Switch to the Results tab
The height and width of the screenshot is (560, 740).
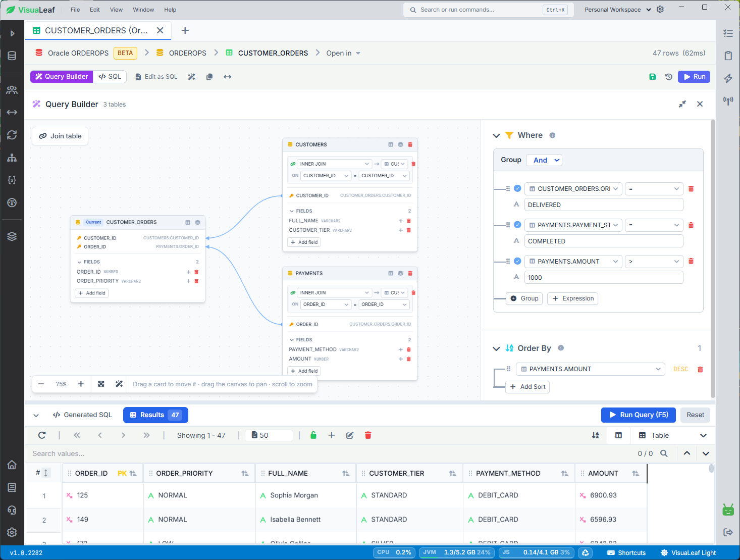pos(155,415)
